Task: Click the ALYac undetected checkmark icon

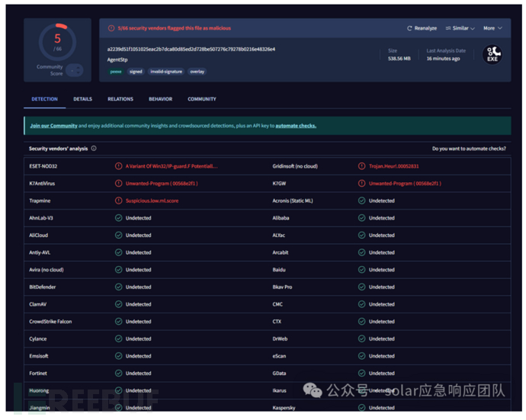Action: pyautogui.click(x=361, y=236)
